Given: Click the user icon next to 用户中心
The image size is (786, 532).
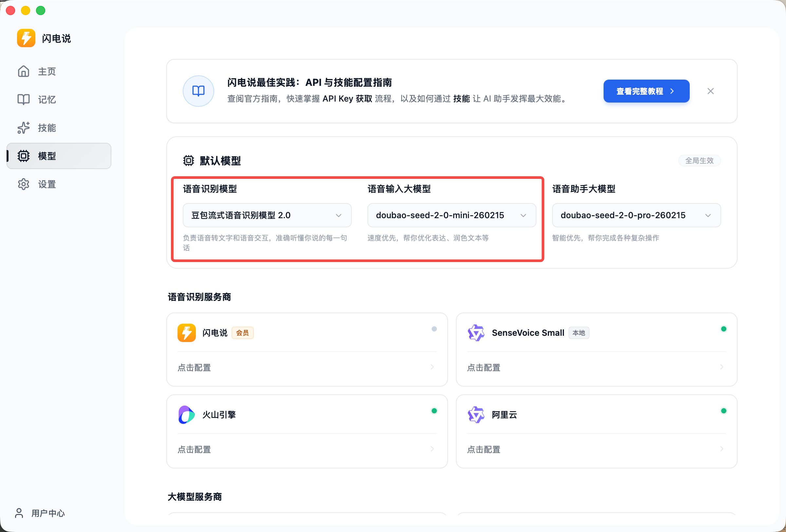Looking at the screenshot, I should tap(19, 513).
